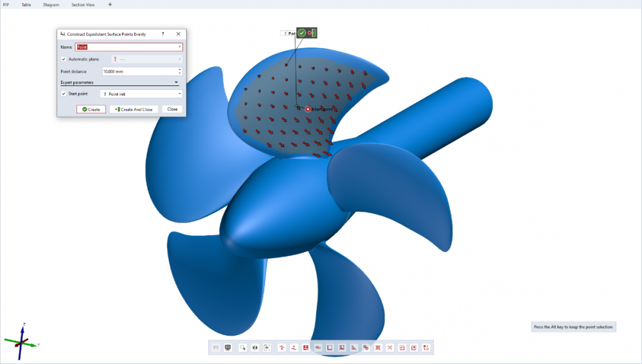The height and width of the screenshot is (364, 642).
Task: Click the red angle triangle measurement icon
Action: [353, 348]
